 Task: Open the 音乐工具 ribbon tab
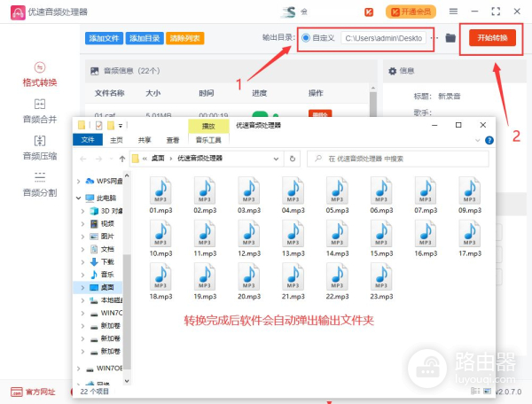tap(208, 140)
